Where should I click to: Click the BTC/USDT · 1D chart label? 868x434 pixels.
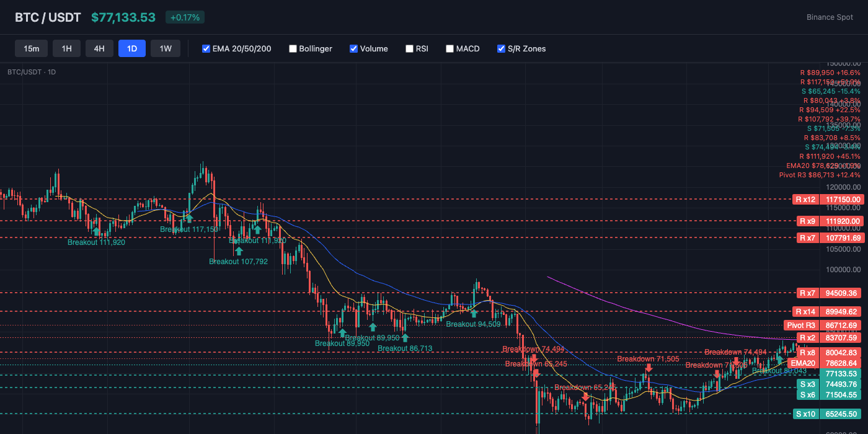tap(32, 72)
